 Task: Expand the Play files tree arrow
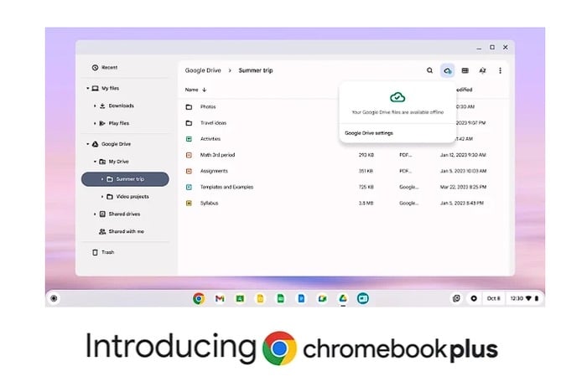[x=95, y=123]
